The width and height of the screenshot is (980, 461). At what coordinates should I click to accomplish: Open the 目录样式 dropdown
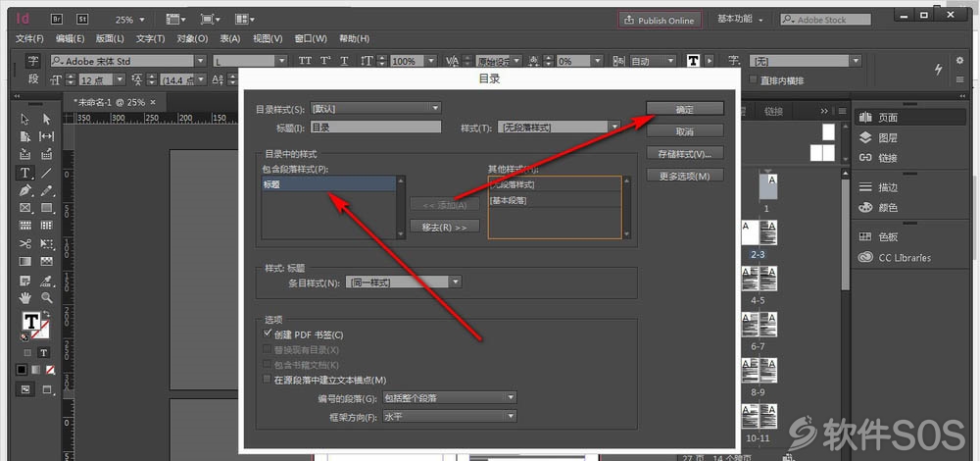coord(375,108)
